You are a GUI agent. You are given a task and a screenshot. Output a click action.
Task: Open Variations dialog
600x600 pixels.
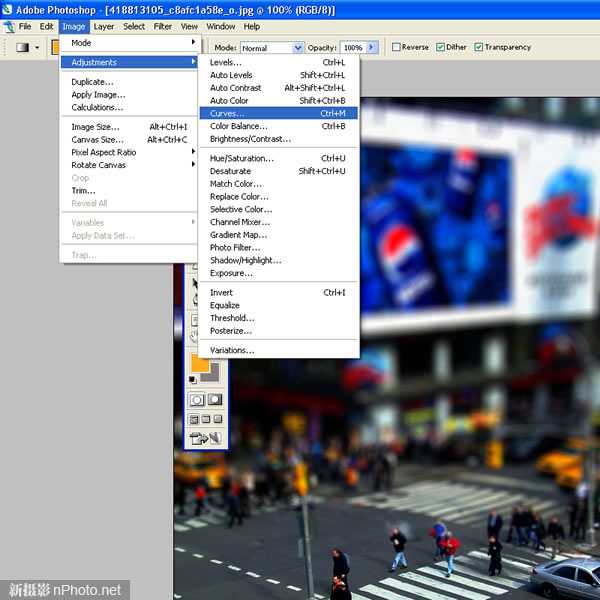click(279, 350)
